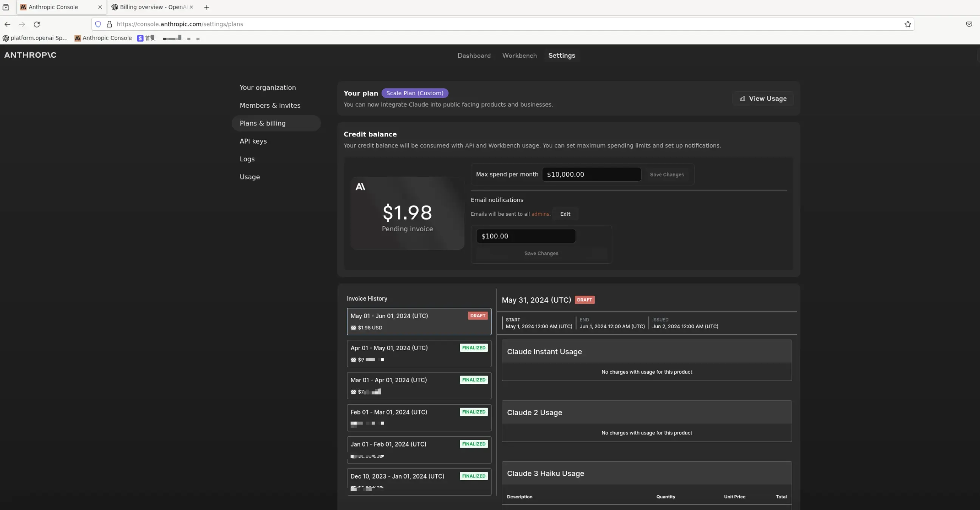Select the Feb 01 - Mar 01 invoice
This screenshot has width=980, height=510.
click(x=419, y=418)
